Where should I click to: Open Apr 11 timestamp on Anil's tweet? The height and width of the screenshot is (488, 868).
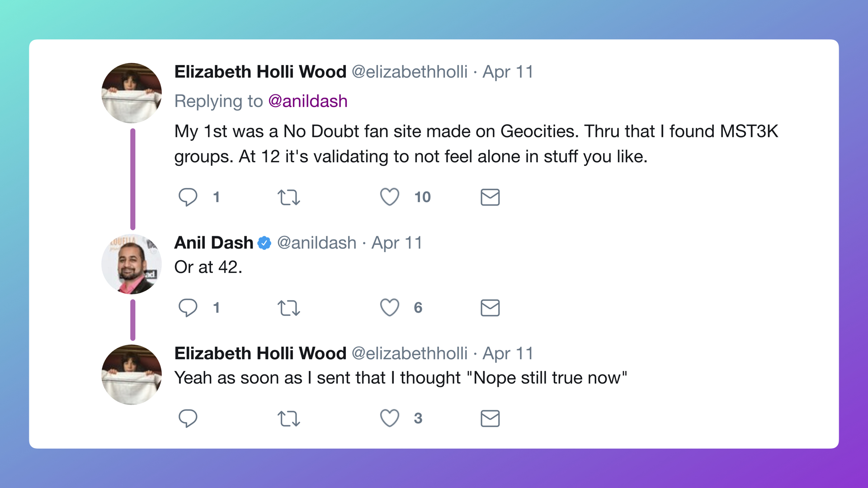pos(397,243)
